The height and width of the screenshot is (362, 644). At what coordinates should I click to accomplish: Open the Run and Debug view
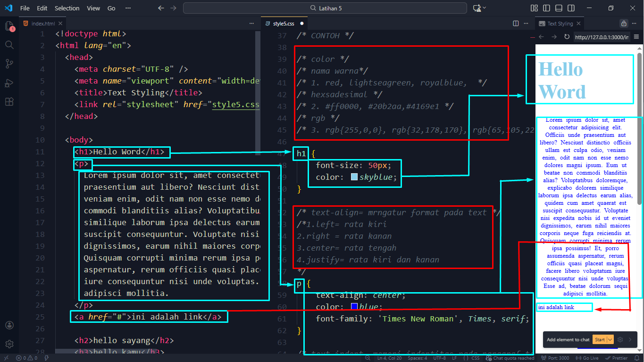[x=9, y=83]
